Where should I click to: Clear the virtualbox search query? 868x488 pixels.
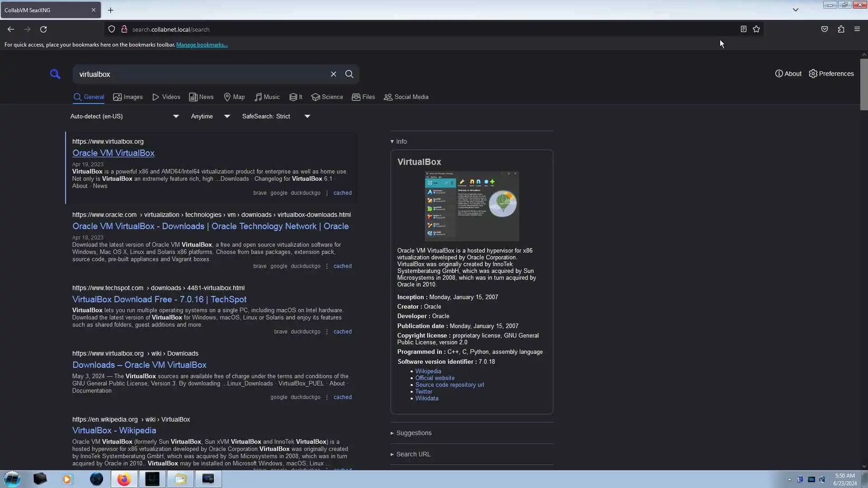coord(333,74)
